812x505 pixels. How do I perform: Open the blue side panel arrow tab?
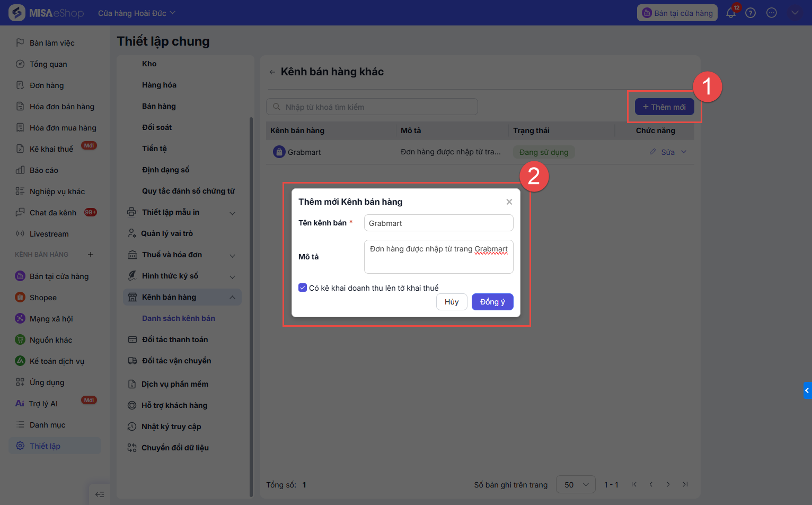click(x=807, y=390)
